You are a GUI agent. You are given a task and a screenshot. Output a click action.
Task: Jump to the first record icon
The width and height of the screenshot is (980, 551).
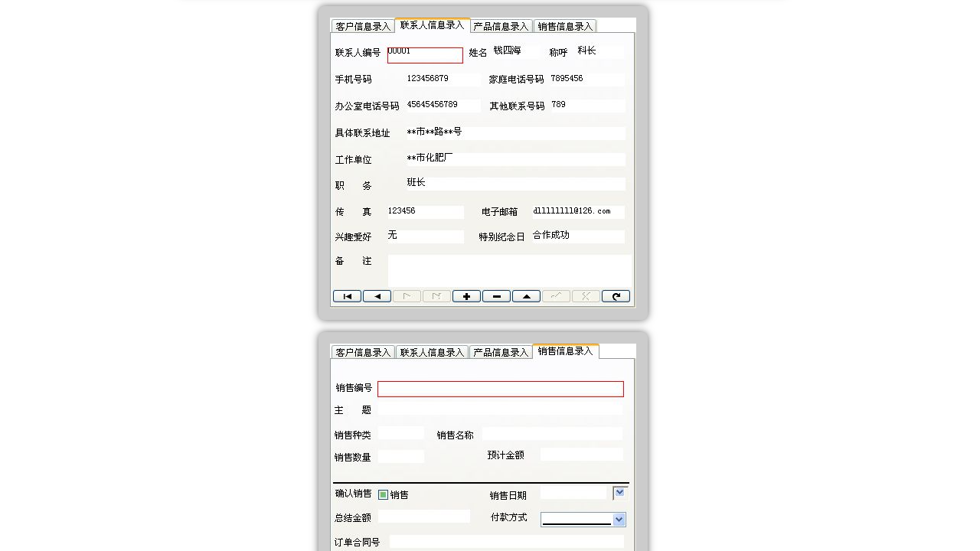click(x=347, y=295)
